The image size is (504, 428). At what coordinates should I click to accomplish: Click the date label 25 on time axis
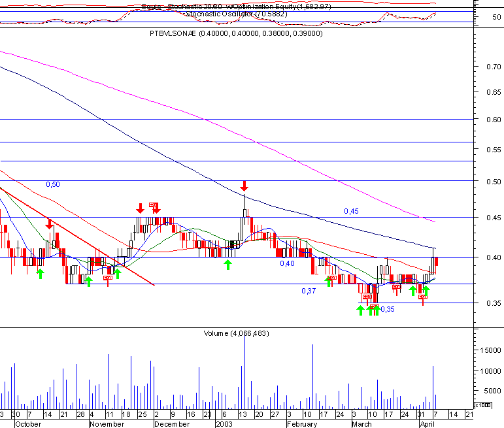[x=143, y=414]
